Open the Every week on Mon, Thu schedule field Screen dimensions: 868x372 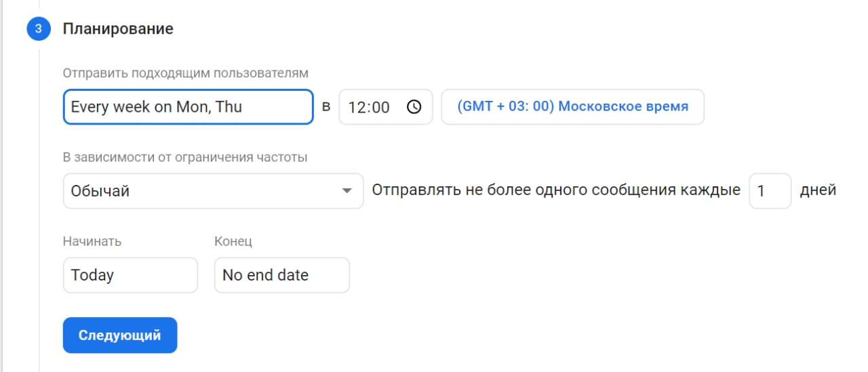[x=189, y=107]
